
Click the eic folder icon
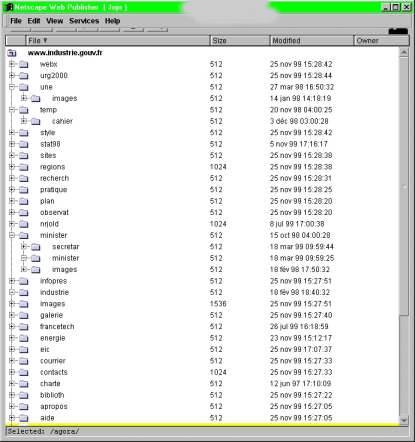coord(24,349)
